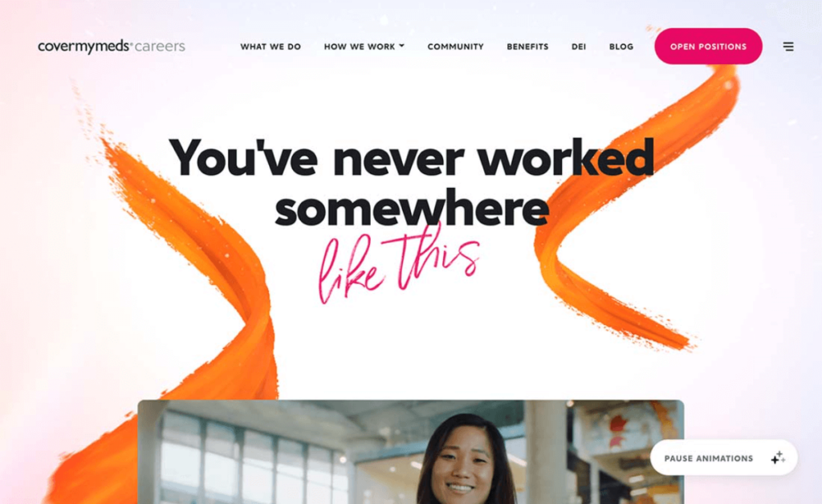This screenshot has height=504, width=822.
Task: Click the pink Open Positions button
Action: (x=708, y=46)
